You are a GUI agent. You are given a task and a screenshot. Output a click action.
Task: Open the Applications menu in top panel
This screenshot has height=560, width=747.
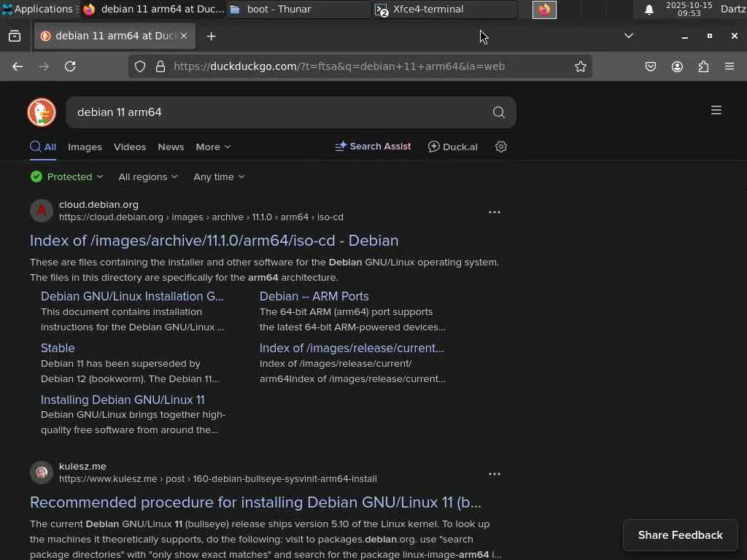tap(39, 9)
